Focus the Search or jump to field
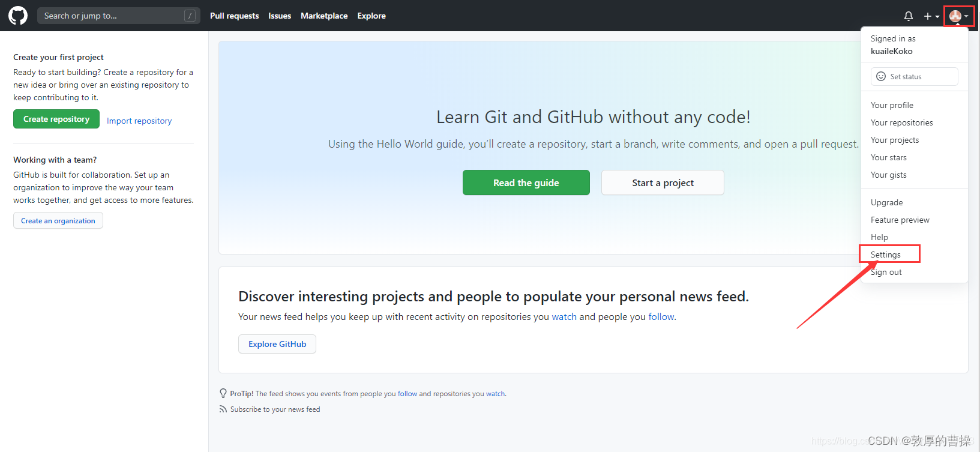Screen dimensions: 980x452 click(x=119, y=16)
